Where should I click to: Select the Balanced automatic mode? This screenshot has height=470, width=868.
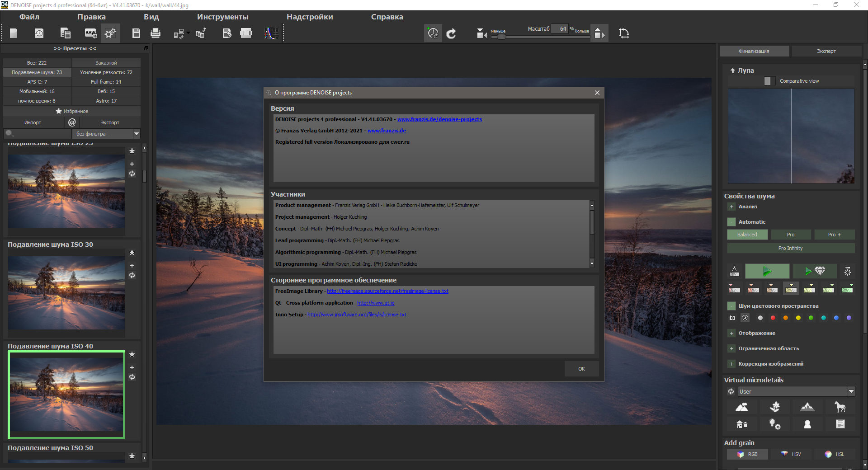pyautogui.click(x=747, y=235)
